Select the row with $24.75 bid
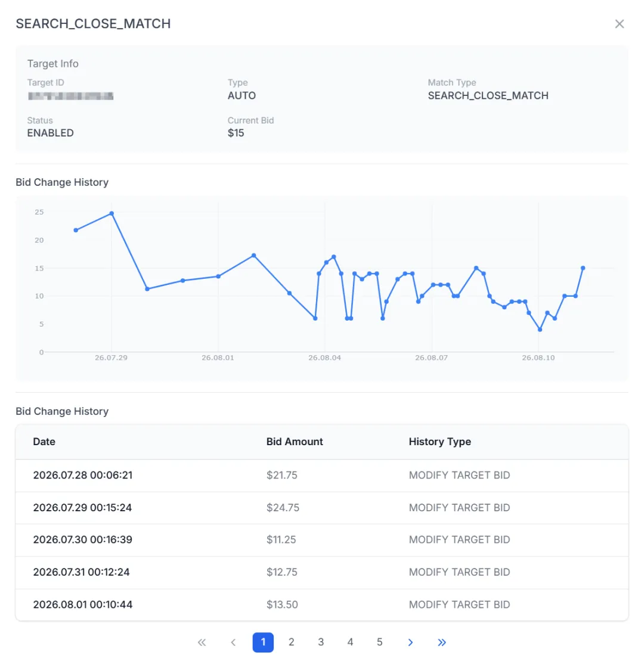Viewport: 644px width, 665px height. 322,508
